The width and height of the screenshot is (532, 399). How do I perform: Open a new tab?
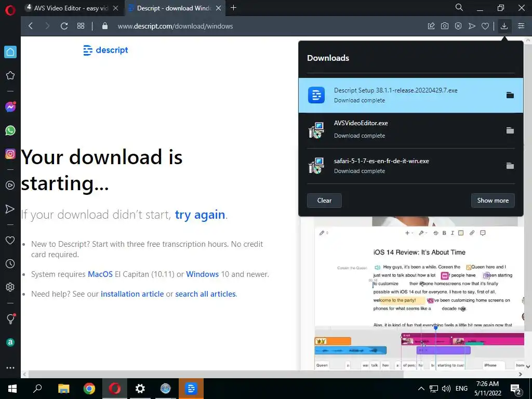coord(233,8)
